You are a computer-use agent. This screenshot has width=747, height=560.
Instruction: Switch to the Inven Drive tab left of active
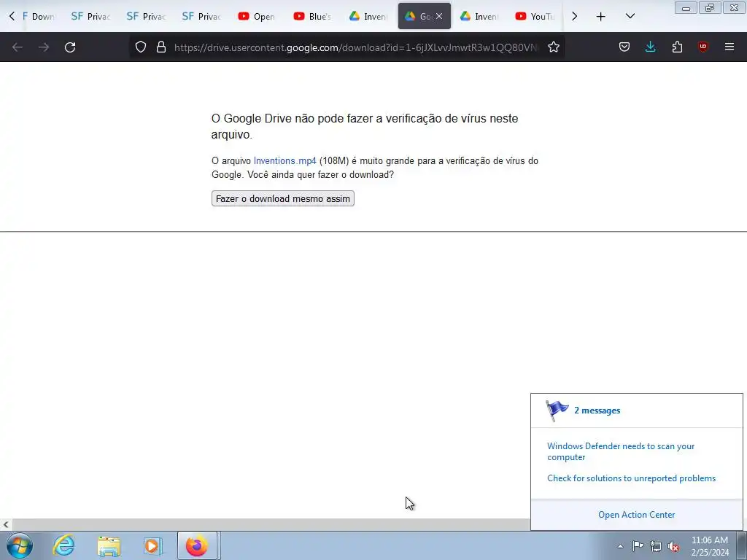pyautogui.click(x=368, y=16)
